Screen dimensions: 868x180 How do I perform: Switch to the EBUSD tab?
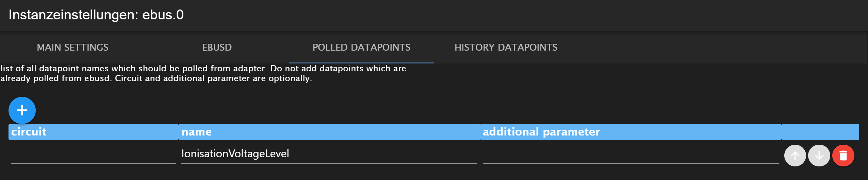tap(217, 47)
